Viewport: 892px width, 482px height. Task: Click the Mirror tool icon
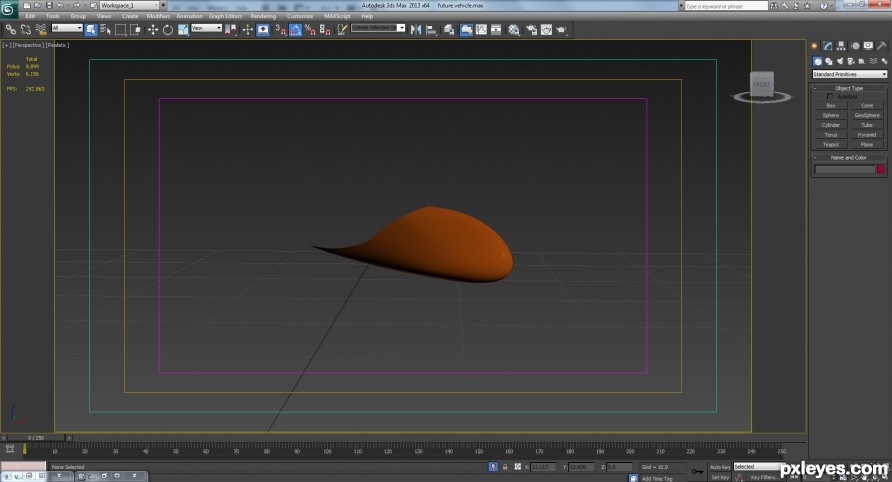click(x=416, y=30)
